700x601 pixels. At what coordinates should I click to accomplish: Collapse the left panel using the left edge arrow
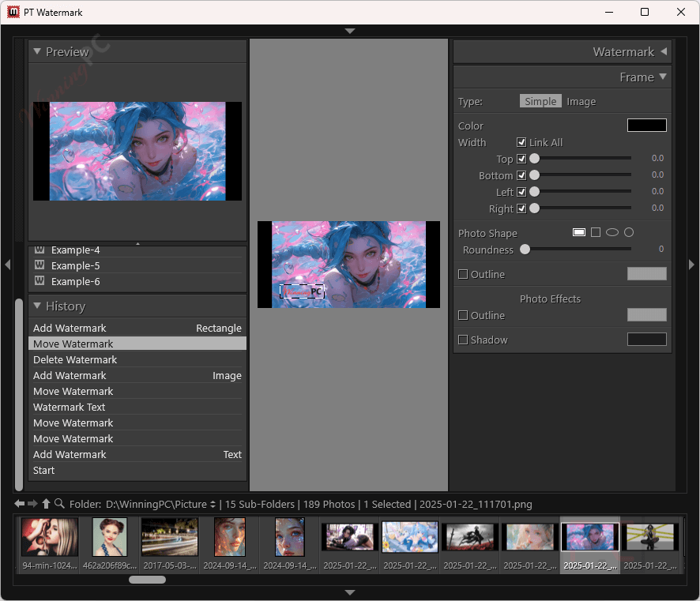point(8,265)
